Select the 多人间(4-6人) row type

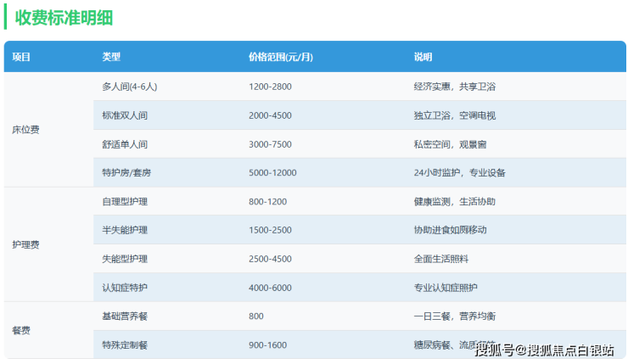coord(130,87)
